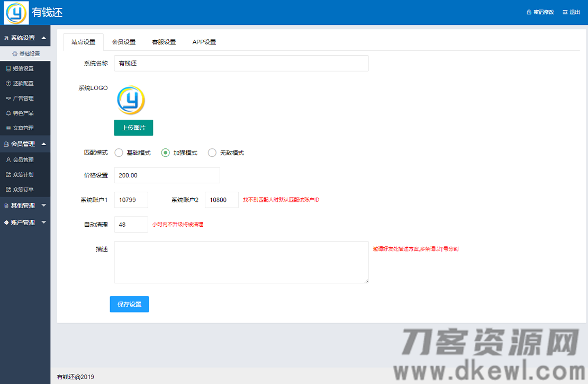
Task: Select the 加强模式 radio button
Action: [165, 153]
